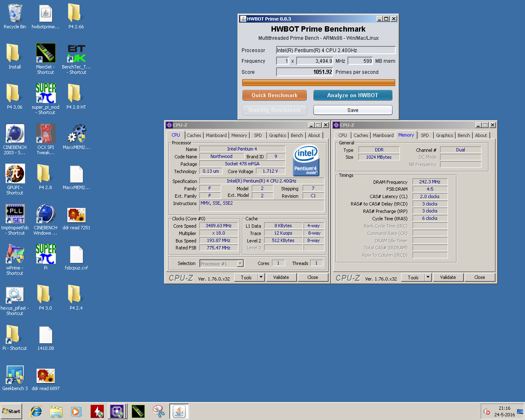The height and width of the screenshot is (420, 525).
Task: Launch OCX SPI Tweaker shortcut
Action: pyautogui.click(x=46, y=139)
